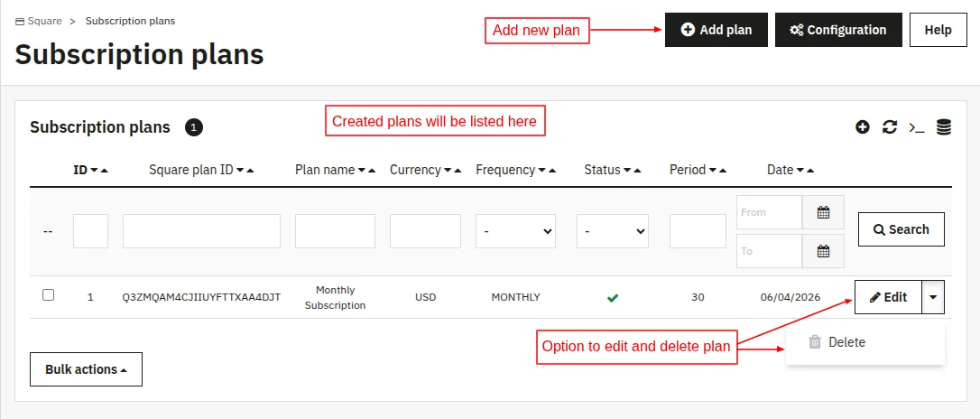Sort Plan name descending arrow

(x=362, y=170)
